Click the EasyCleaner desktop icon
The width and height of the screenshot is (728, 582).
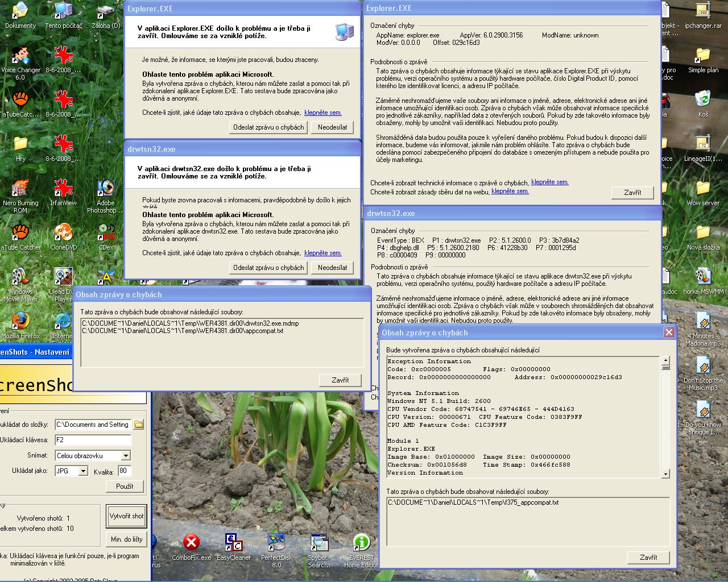pos(234,547)
